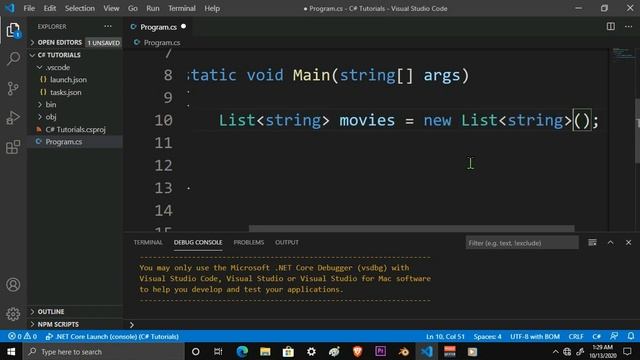Open File Explorer from taskbar

click(265, 351)
